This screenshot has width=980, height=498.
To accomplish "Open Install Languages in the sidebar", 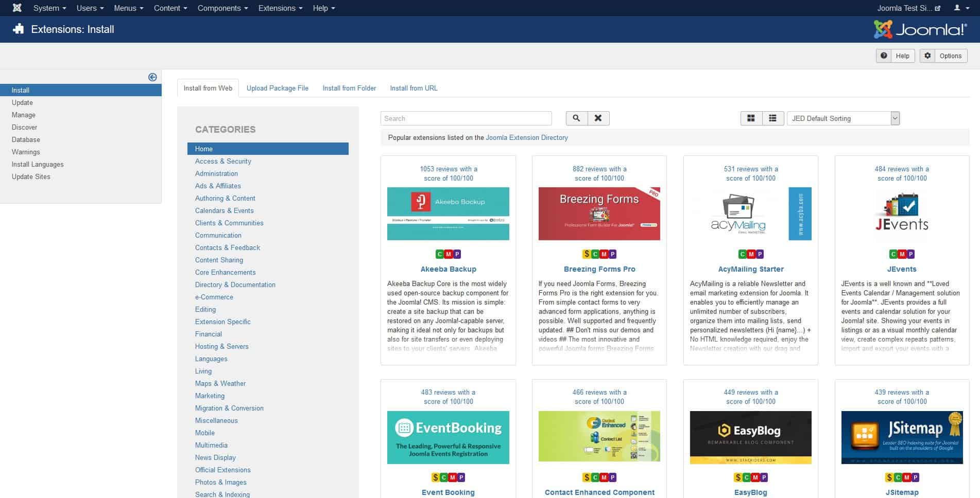I will pos(38,164).
